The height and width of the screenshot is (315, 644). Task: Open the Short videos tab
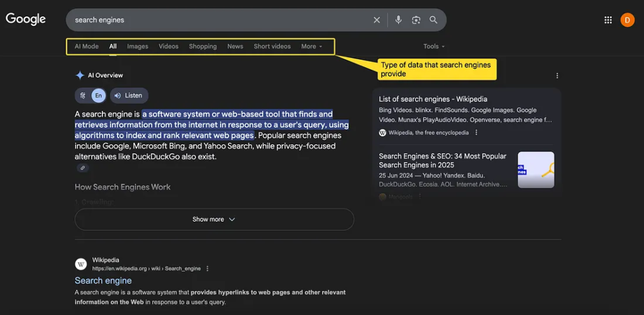(x=272, y=47)
